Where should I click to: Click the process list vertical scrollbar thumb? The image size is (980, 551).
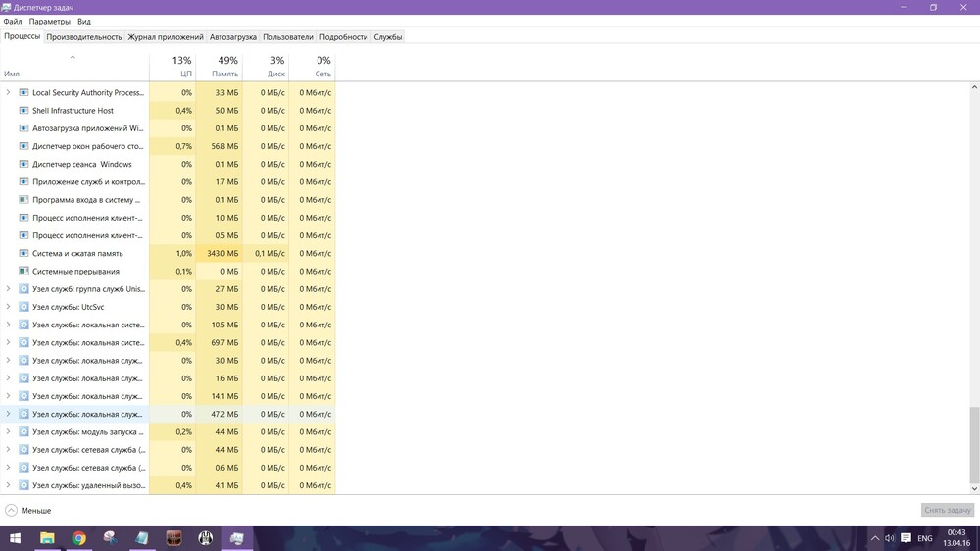click(974, 444)
